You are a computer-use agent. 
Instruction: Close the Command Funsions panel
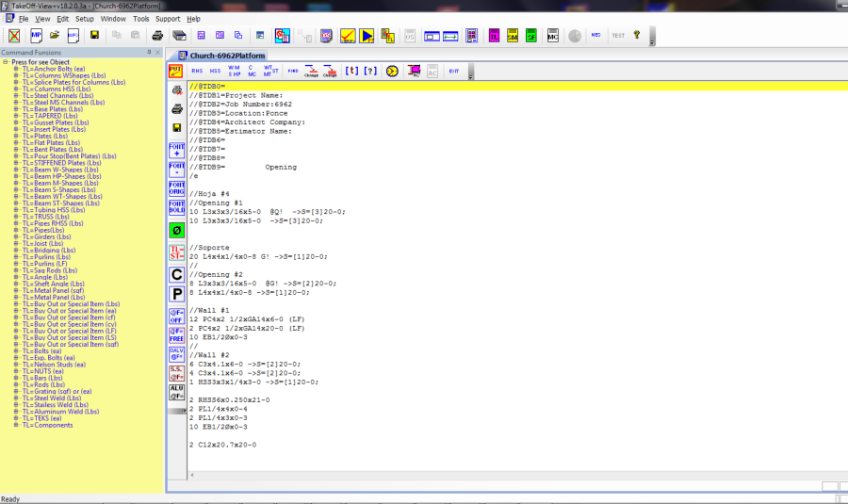[x=158, y=53]
